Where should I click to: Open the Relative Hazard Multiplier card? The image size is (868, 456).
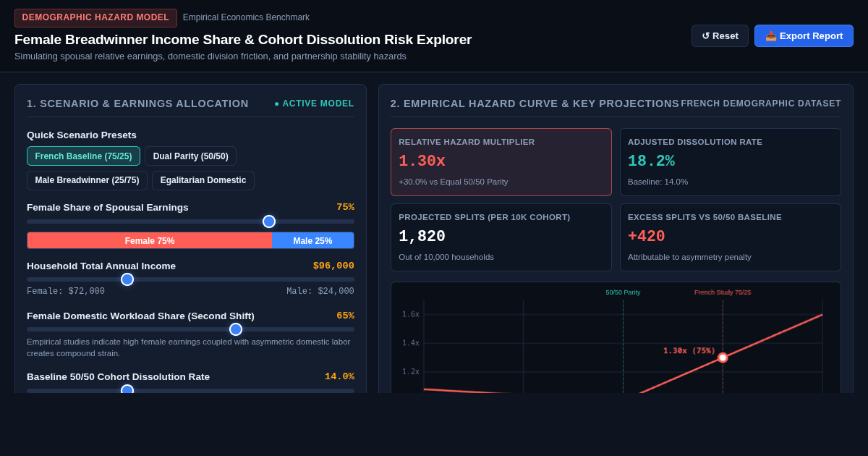(501, 162)
